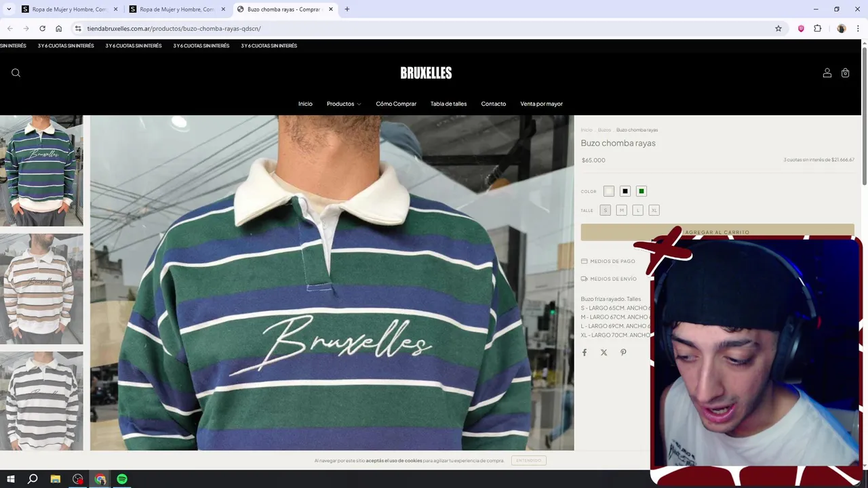The image size is (868, 488).
Task: Choose the black color swatch
Action: tap(625, 191)
